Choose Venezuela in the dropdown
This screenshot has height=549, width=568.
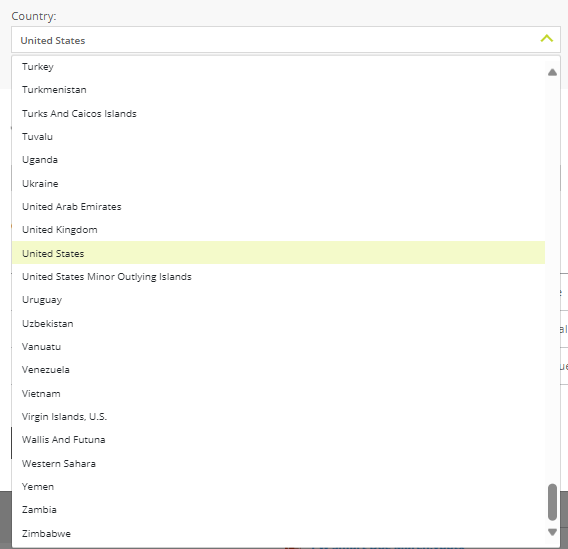[x=278, y=370]
